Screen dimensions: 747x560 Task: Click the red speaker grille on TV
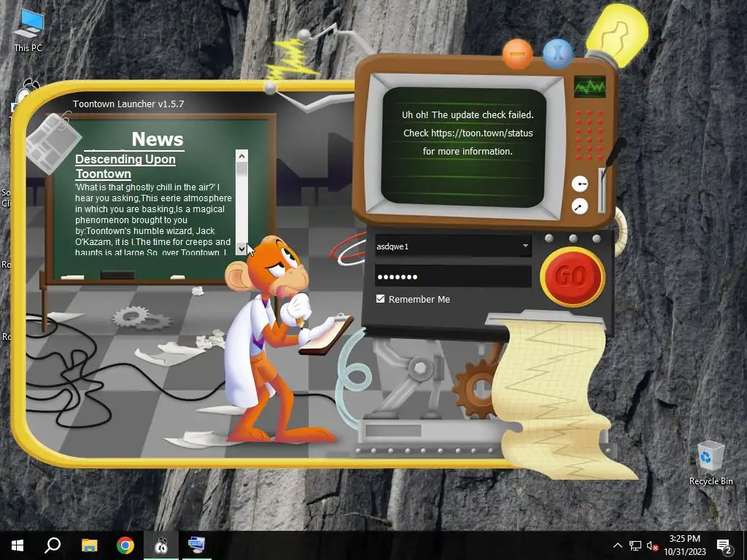pyautogui.click(x=589, y=135)
